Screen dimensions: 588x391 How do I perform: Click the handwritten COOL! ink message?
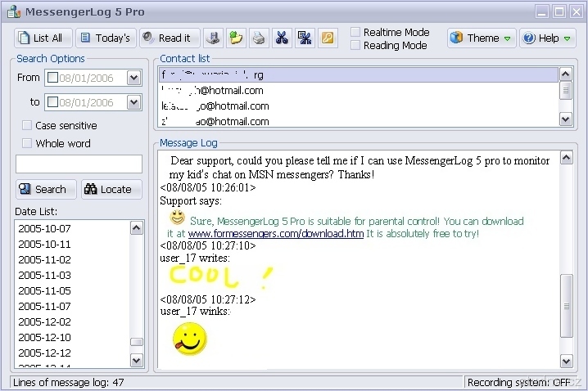pyautogui.click(x=221, y=276)
